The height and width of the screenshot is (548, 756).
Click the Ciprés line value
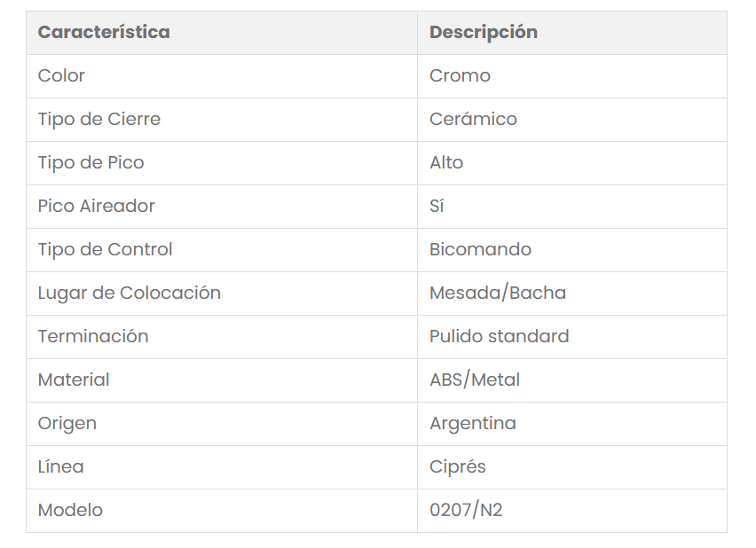click(x=458, y=466)
